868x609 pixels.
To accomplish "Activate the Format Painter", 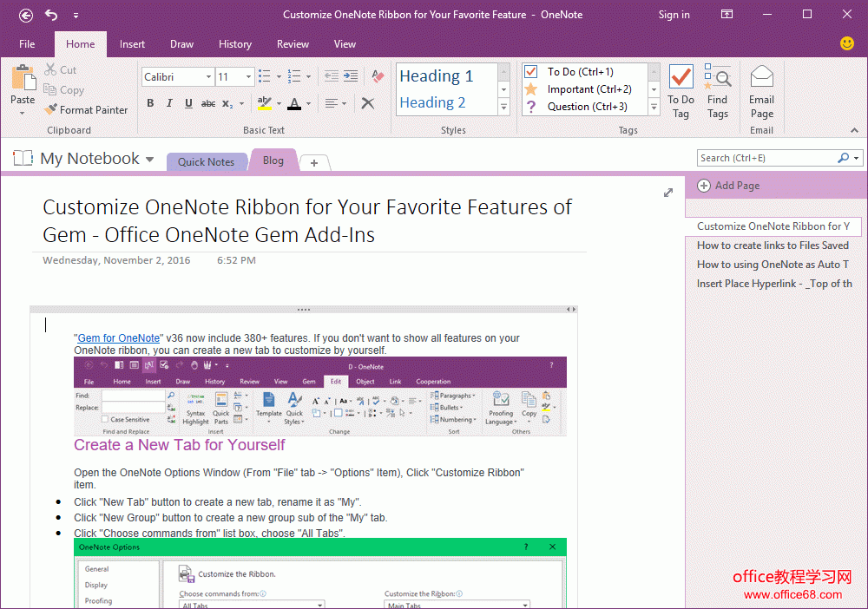I will [x=86, y=109].
